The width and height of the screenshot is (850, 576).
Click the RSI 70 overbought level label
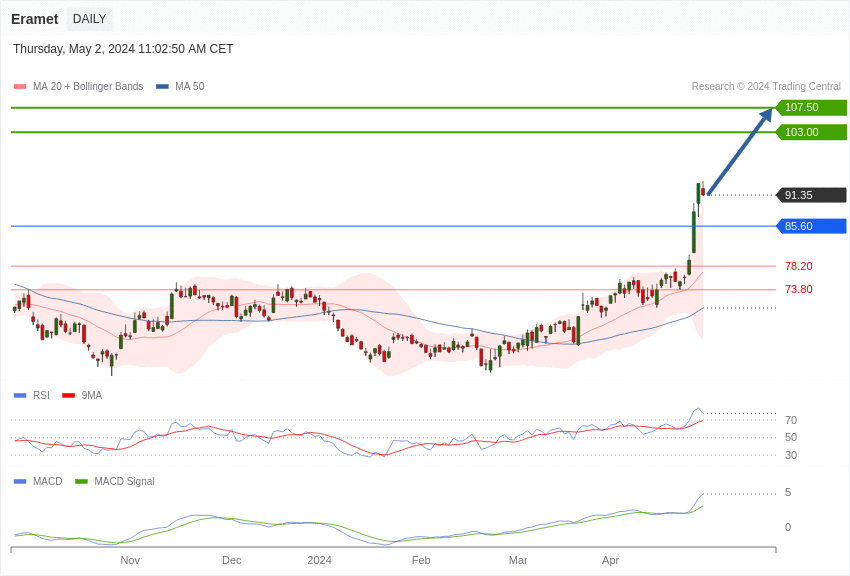pyautogui.click(x=790, y=420)
